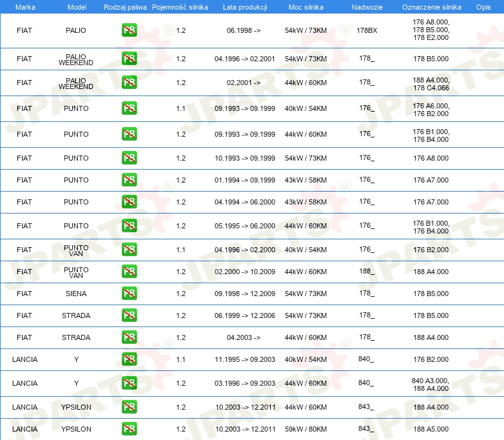Click the 178BX body code cell
Viewport: 504px width, 440px height.
coord(367,30)
